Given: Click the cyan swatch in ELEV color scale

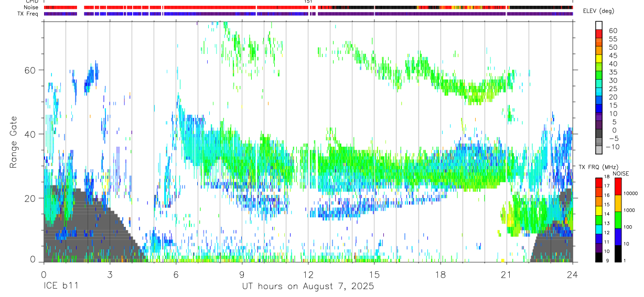Looking at the screenshot, I should pos(599,92).
